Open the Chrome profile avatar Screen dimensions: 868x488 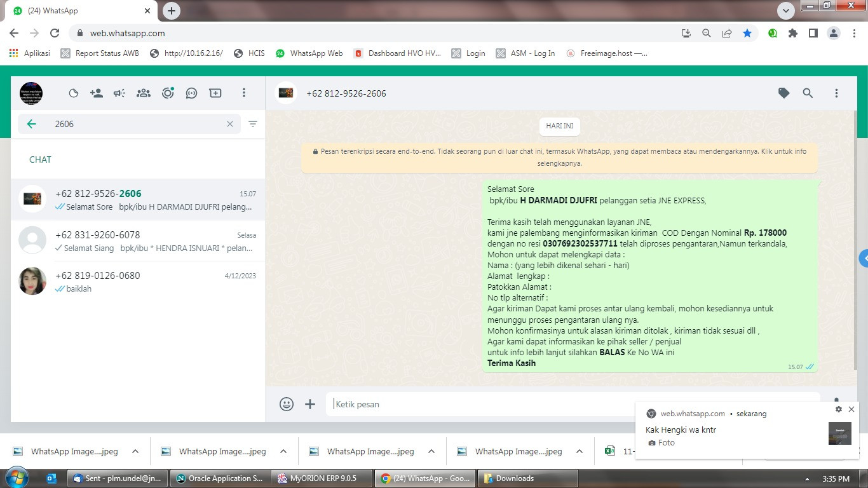tap(834, 33)
